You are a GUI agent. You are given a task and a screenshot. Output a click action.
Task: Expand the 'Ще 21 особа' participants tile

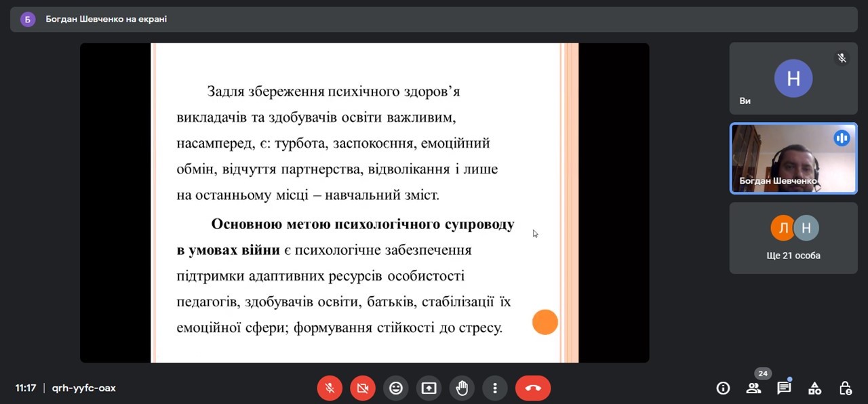coord(793,238)
